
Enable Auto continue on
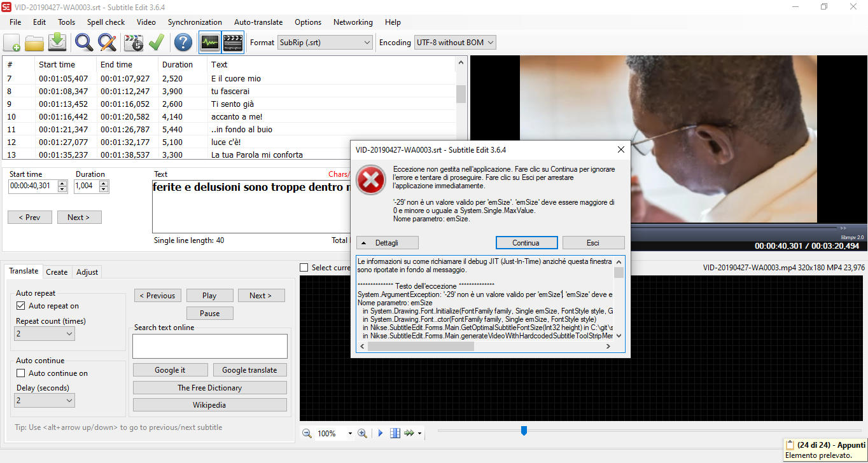click(x=22, y=373)
